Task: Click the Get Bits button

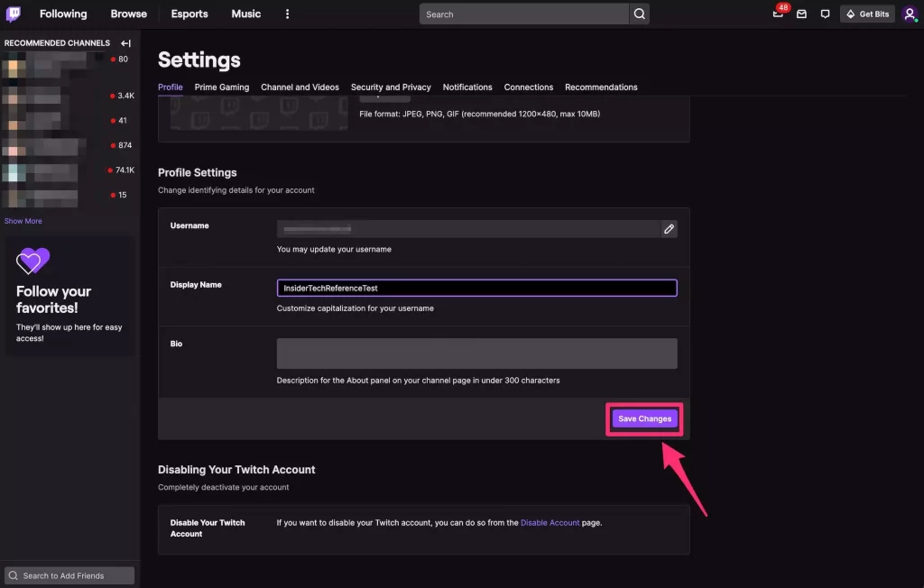Action: click(867, 14)
